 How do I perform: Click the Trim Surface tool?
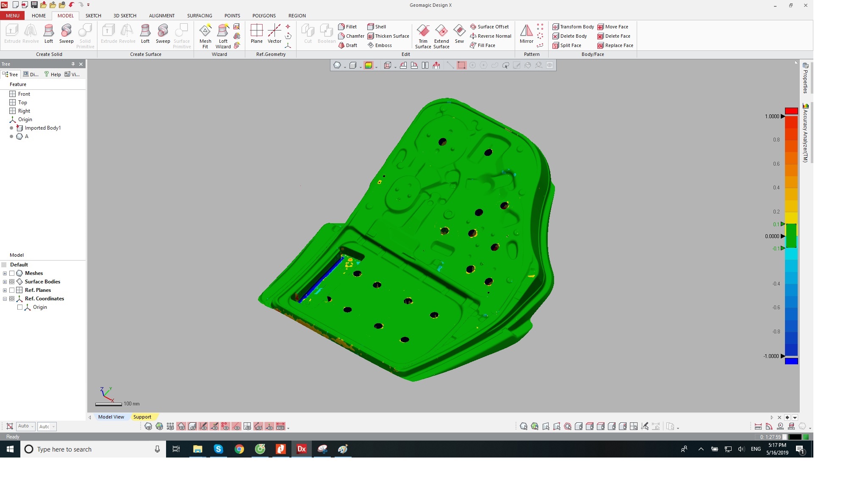click(x=423, y=36)
